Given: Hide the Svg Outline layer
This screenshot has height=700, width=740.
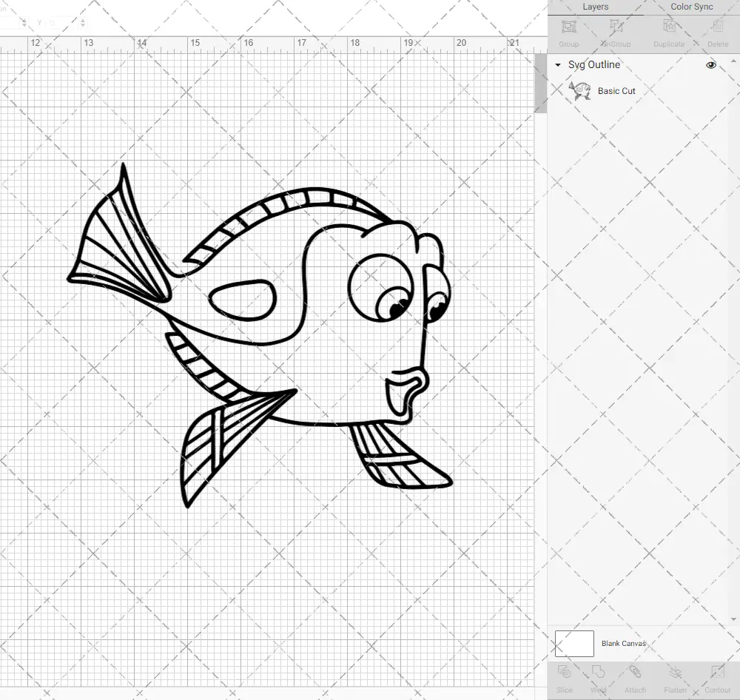Looking at the screenshot, I should pyautogui.click(x=710, y=64).
